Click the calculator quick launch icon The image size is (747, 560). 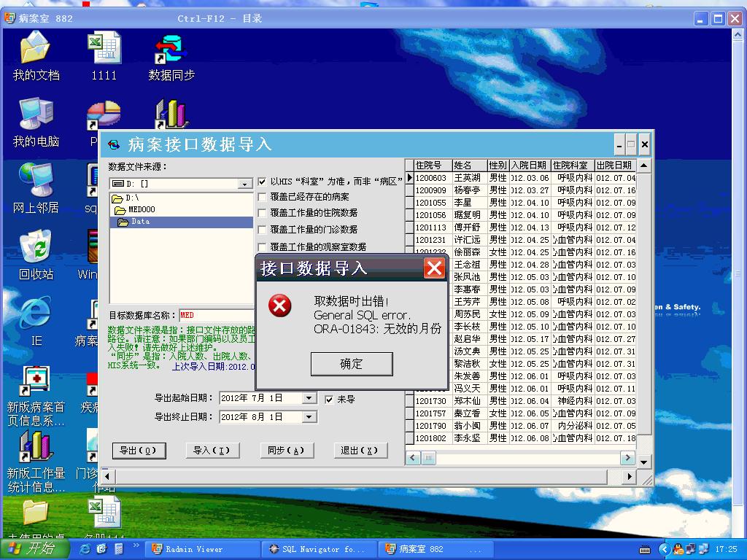(x=119, y=549)
